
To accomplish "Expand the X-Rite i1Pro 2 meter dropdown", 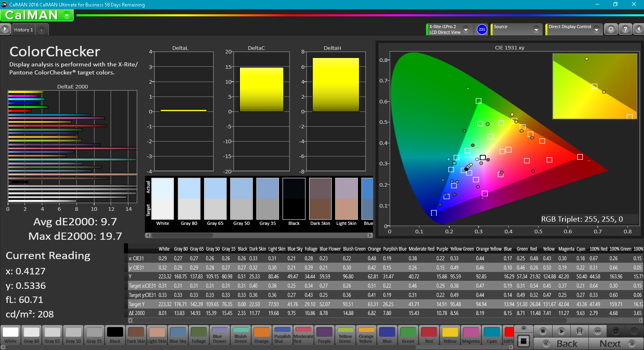I will [466, 29].
